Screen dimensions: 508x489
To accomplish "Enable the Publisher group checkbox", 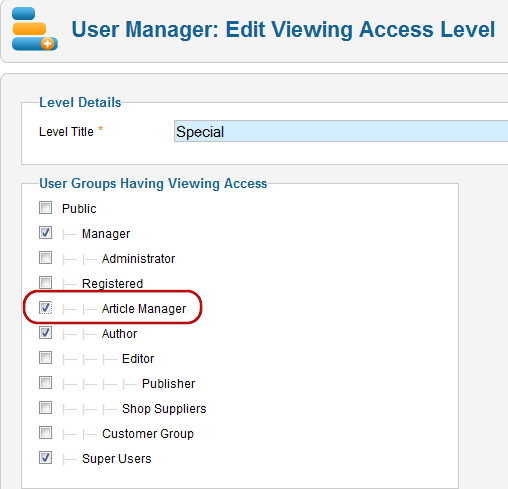I will [45, 383].
